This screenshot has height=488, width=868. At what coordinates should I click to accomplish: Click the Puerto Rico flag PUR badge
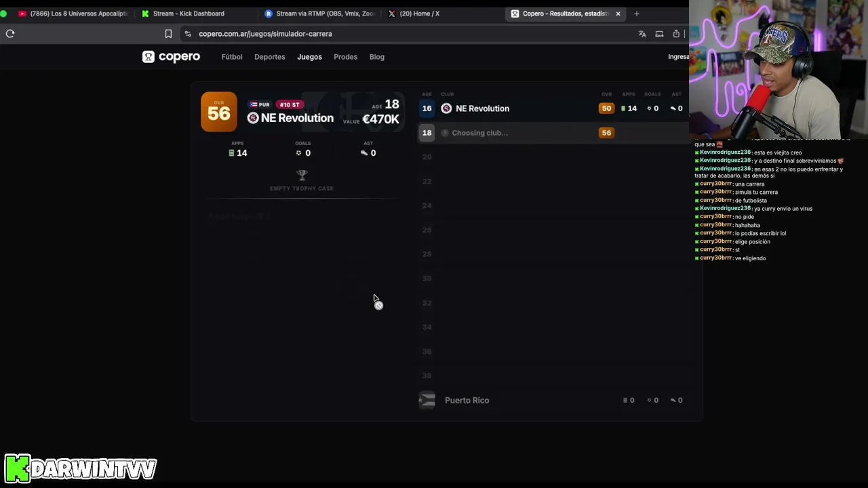[x=259, y=104]
